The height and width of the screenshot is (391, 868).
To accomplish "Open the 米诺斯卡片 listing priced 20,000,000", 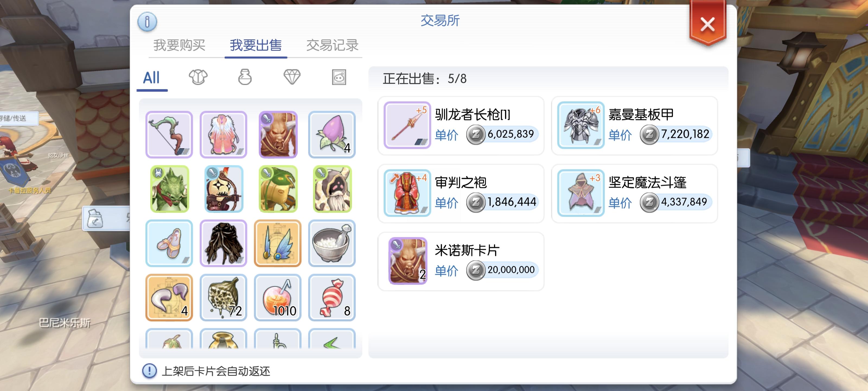I will click(461, 261).
